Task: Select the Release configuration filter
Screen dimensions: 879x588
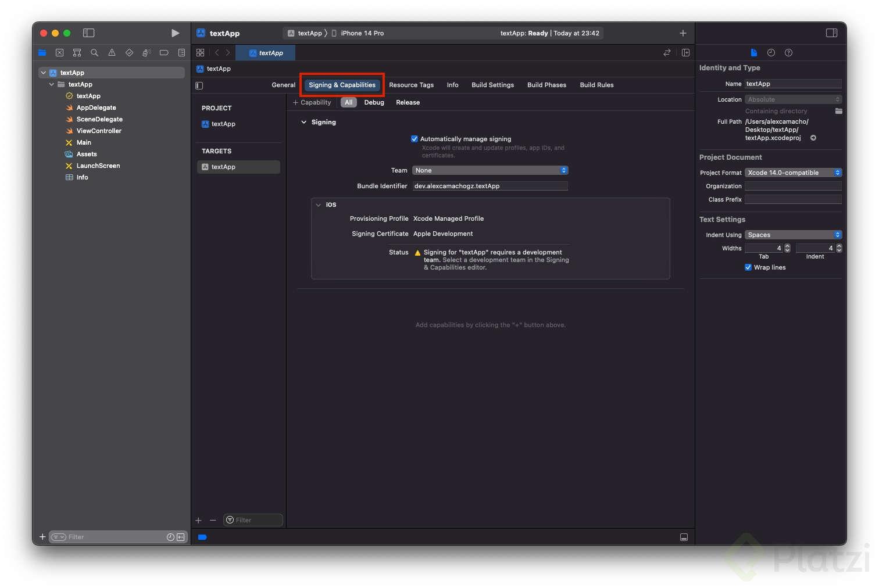Action: [x=408, y=102]
